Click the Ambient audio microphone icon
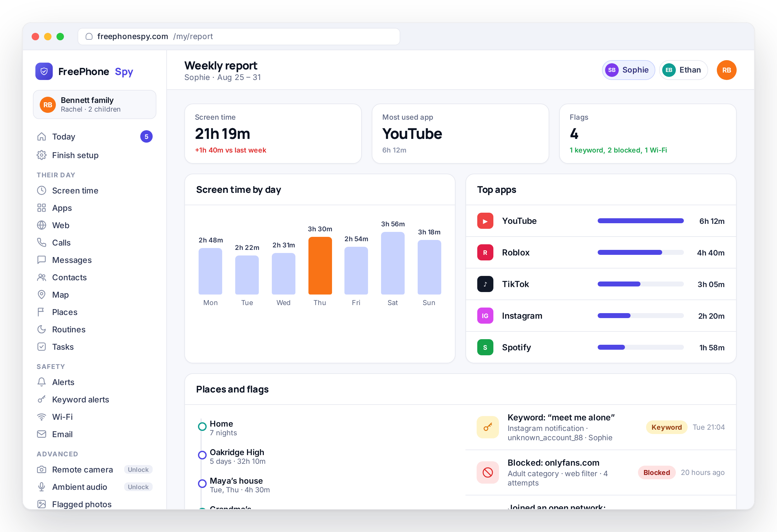The image size is (777, 532). (42, 487)
